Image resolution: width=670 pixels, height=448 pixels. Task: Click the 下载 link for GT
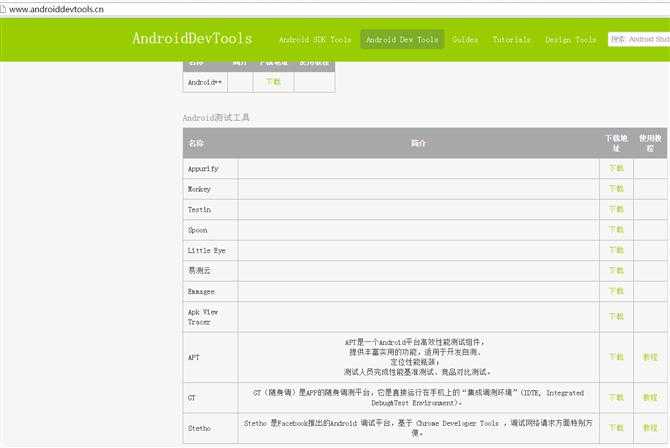pos(616,398)
